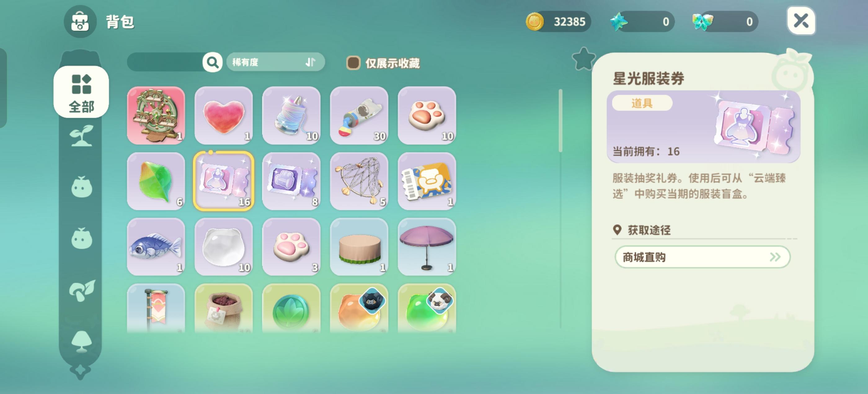Select the heart-shaped dreamcatcher item
Image resolution: width=868 pixels, height=394 pixels.
click(359, 181)
